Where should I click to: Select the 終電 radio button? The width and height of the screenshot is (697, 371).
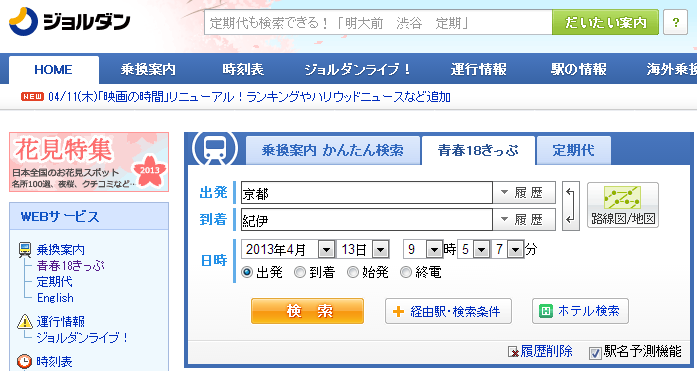pos(406,272)
